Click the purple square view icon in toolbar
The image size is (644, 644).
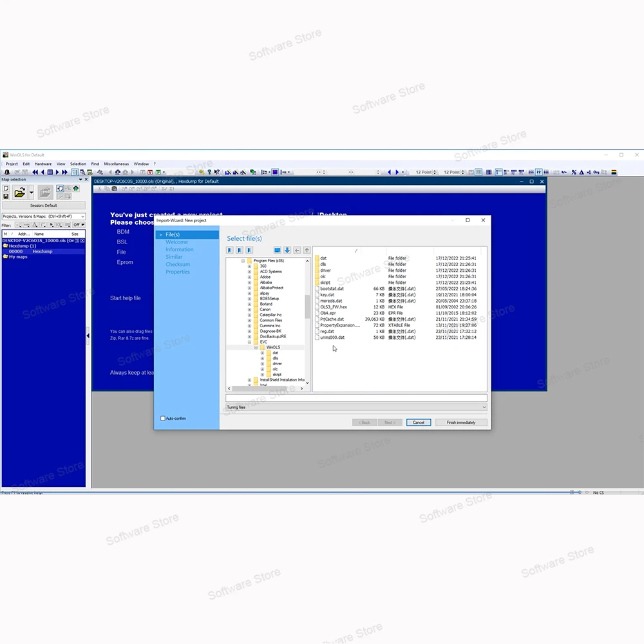pyautogui.click(x=275, y=172)
